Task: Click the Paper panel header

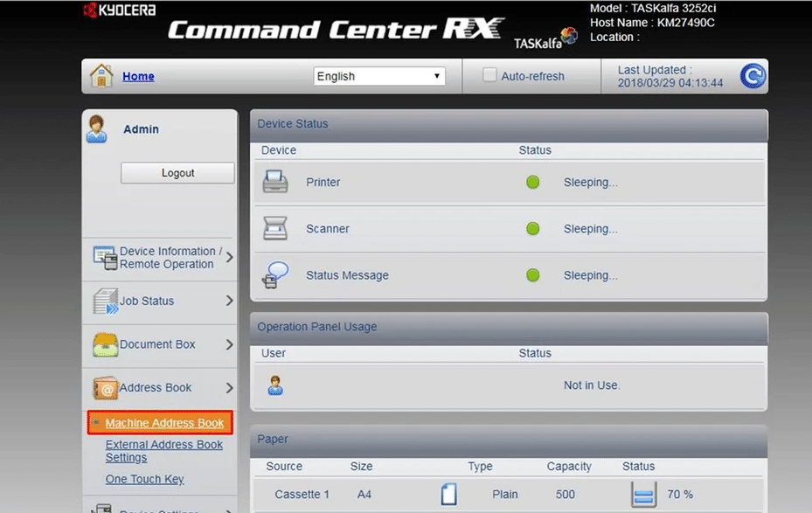Action: pyautogui.click(x=509, y=440)
